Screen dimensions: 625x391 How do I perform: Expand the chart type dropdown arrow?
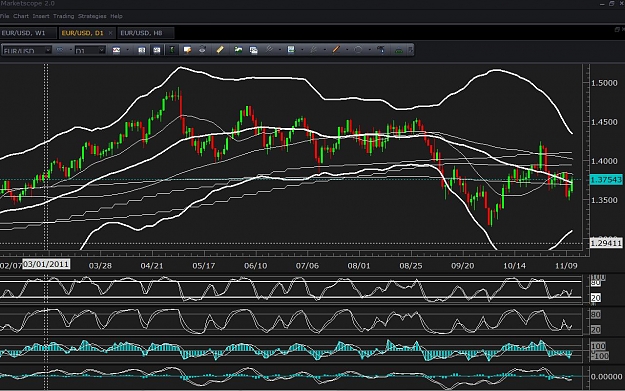coord(127,50)
